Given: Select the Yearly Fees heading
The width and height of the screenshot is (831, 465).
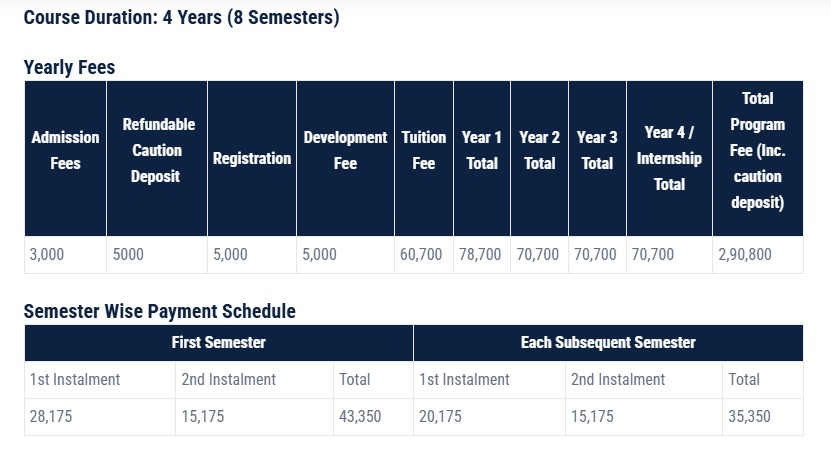Looking at the screenshot, I should [x=69, y=68].
